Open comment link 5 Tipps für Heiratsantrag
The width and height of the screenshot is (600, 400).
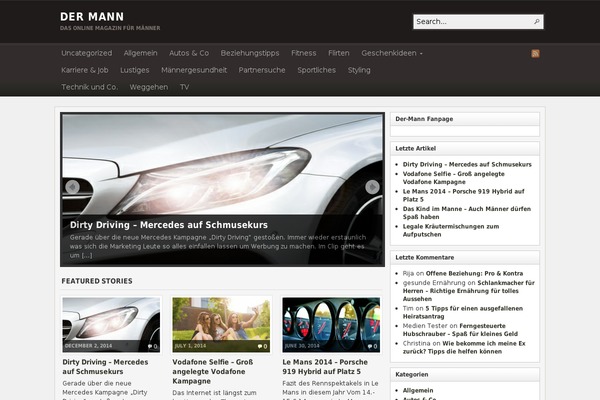pos(463,312)
